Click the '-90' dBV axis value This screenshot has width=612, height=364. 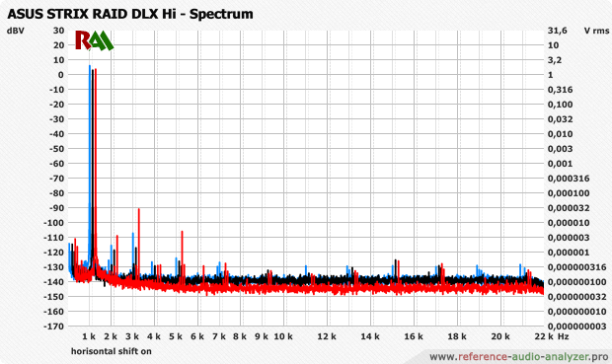point(56,208)
